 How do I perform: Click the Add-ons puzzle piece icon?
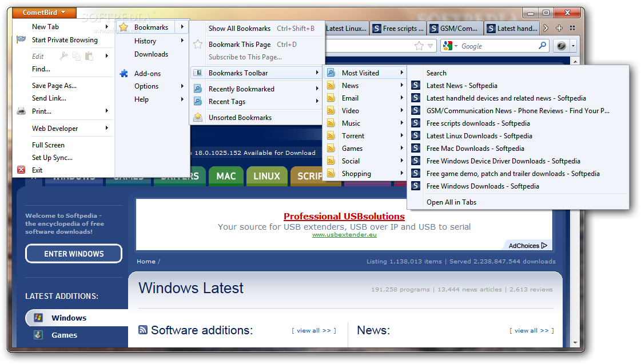click(124, 74)
